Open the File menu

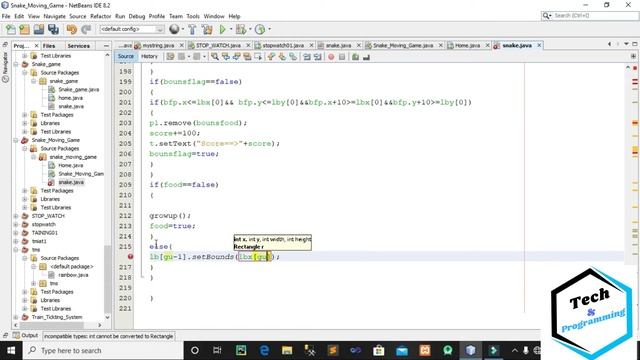tap(6, 16)
